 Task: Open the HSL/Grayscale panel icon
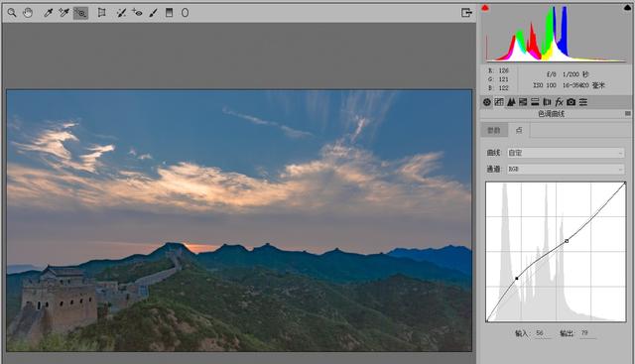523,102
